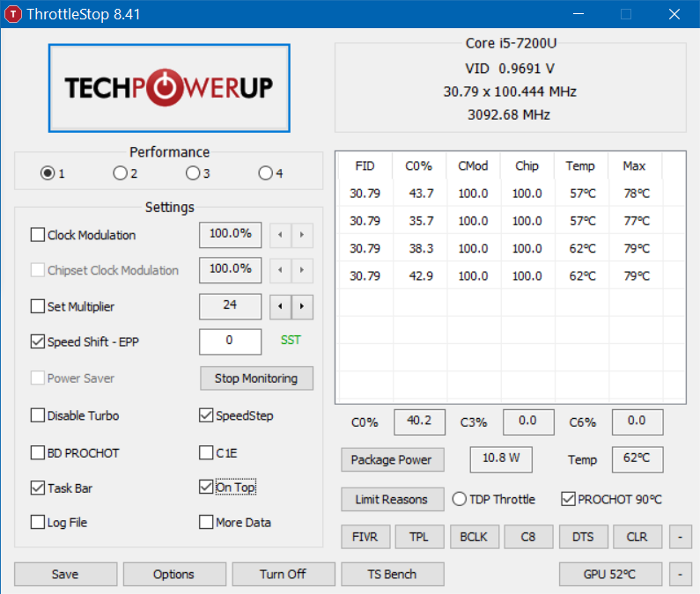The height and width of the screenshot is (594, 700).
Task: Uncheck the On Top option
Action: tap(206, 487)
